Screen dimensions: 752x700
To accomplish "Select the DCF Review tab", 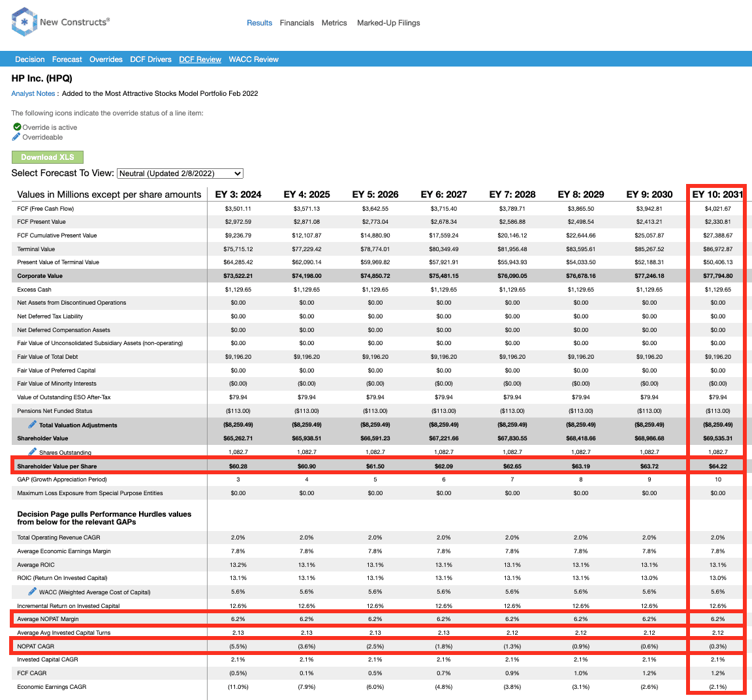I will (x=200, y=59).
